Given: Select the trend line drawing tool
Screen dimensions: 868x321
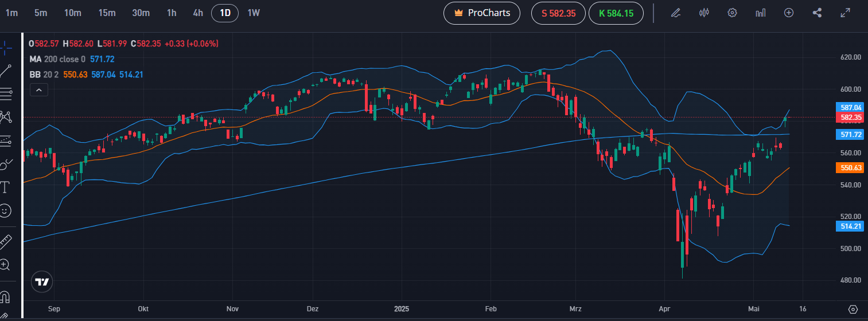Looking at the screenshot, I should 6,71.
